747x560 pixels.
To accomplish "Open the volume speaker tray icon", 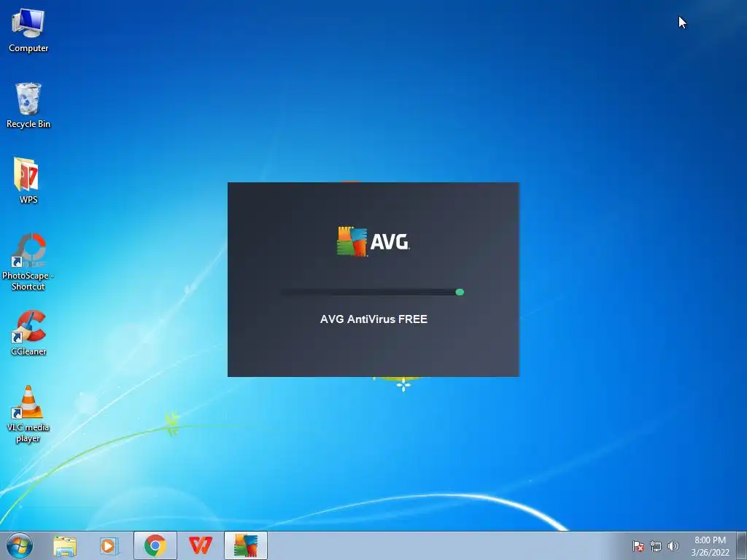I will pos(673,546).
